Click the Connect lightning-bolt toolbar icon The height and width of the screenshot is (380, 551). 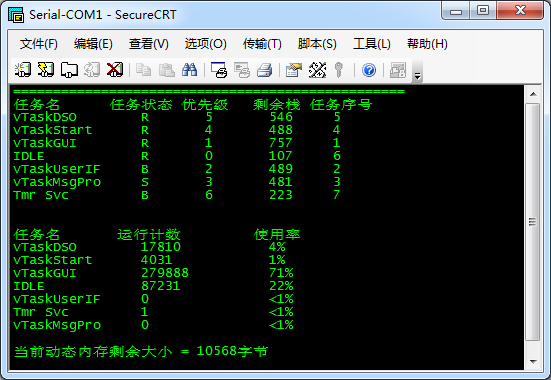46,70
